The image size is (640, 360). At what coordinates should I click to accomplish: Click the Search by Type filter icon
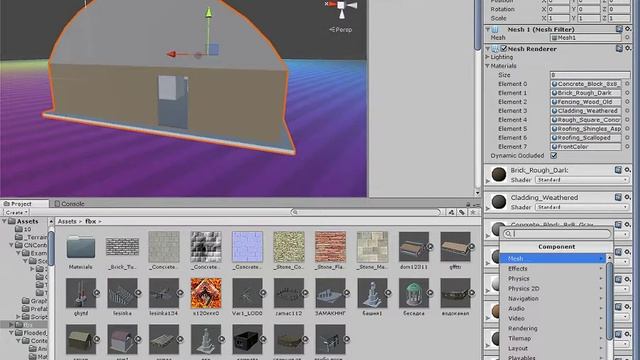click(451, 212)
